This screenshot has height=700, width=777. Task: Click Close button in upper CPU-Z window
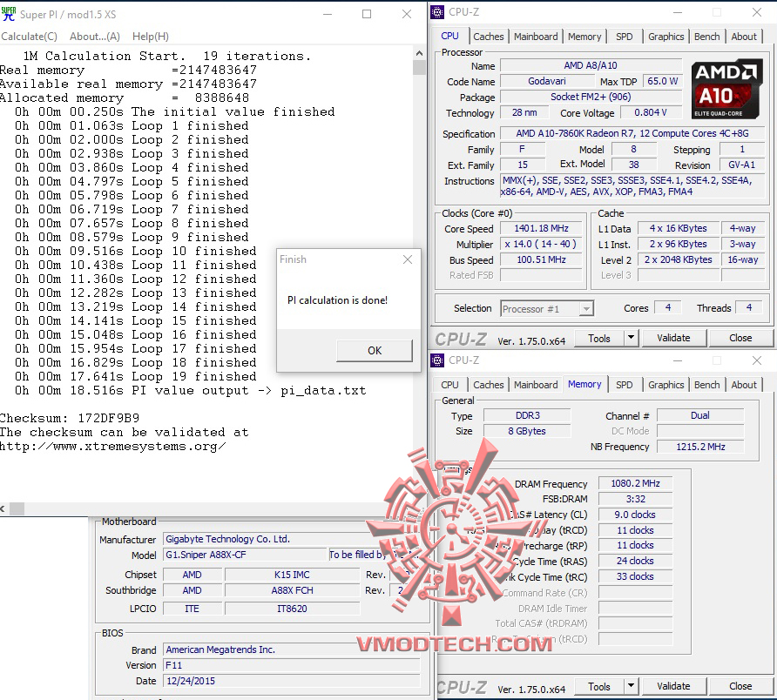740,339
